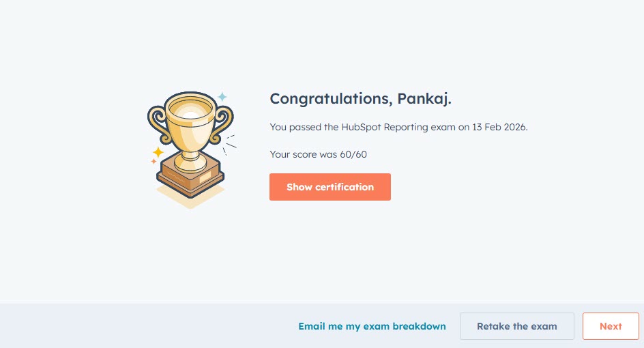Click the HubSpot Reporting exam passed message
644x348 pixels.
point(398,128)
